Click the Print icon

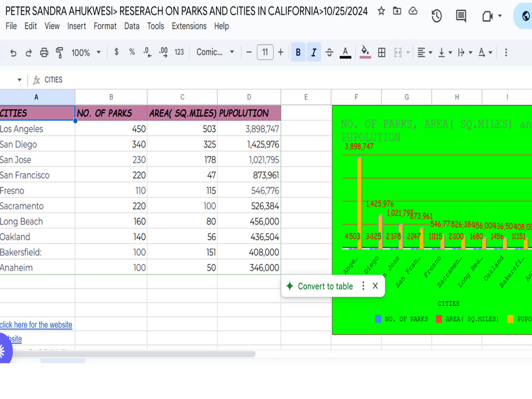click(44, 53)
